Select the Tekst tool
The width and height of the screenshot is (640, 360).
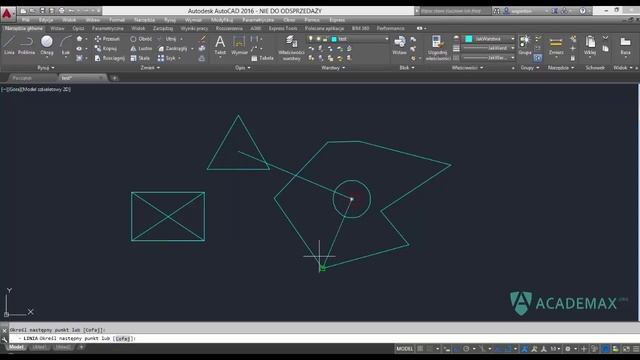pos(220,45)
